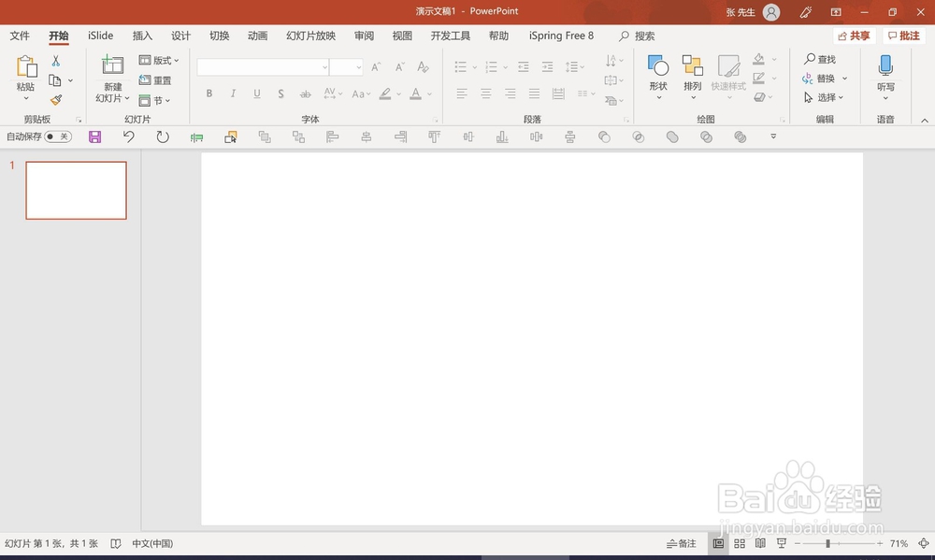
Task: Switch to the iSlide tab
Action: coord(100,36)
